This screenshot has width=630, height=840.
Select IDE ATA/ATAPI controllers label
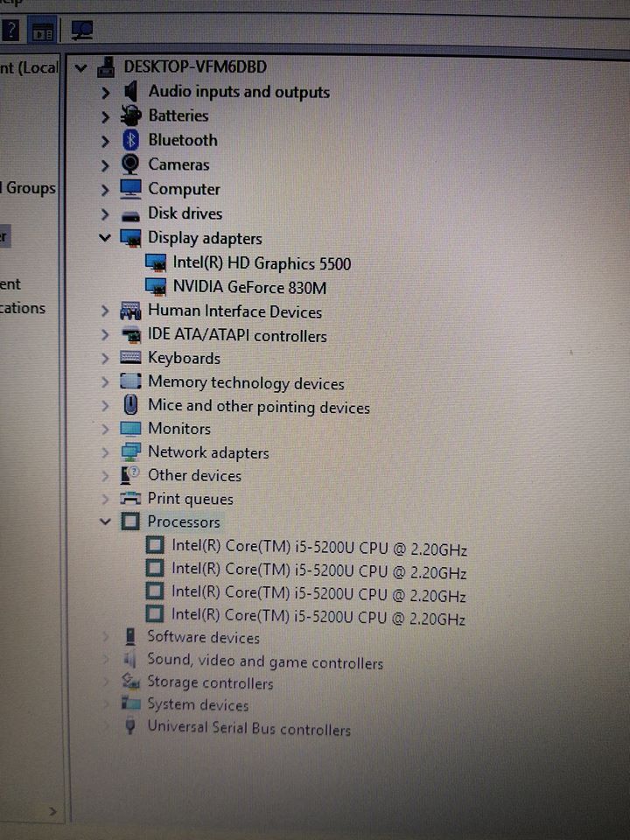point(237,335)
